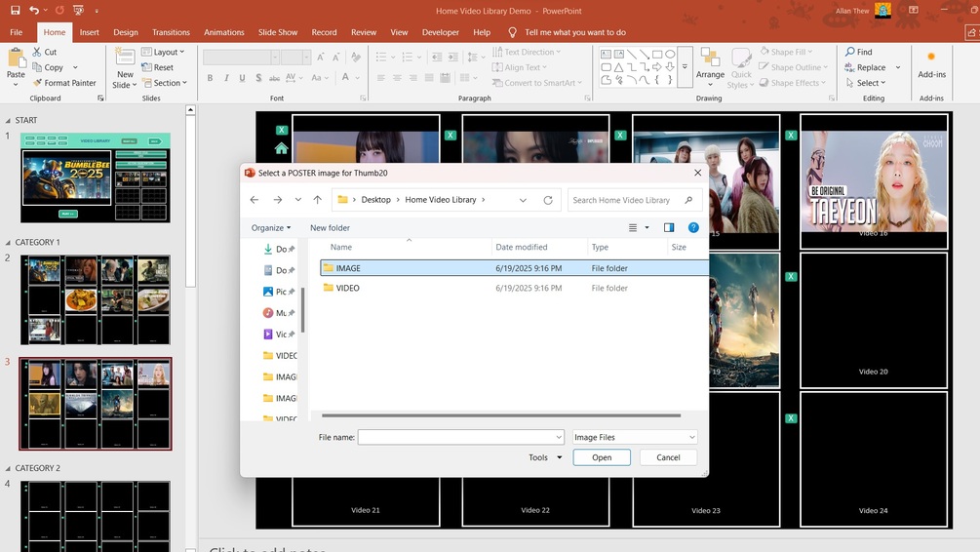980x552 pixels.
Task: Sort files by the Date modified column
Action: click(522, 247)
